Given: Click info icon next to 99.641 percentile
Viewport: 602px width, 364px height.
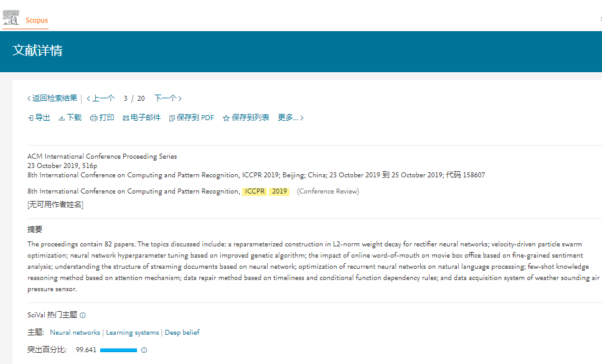Looking at the screenshot, I should click(144, 350).
